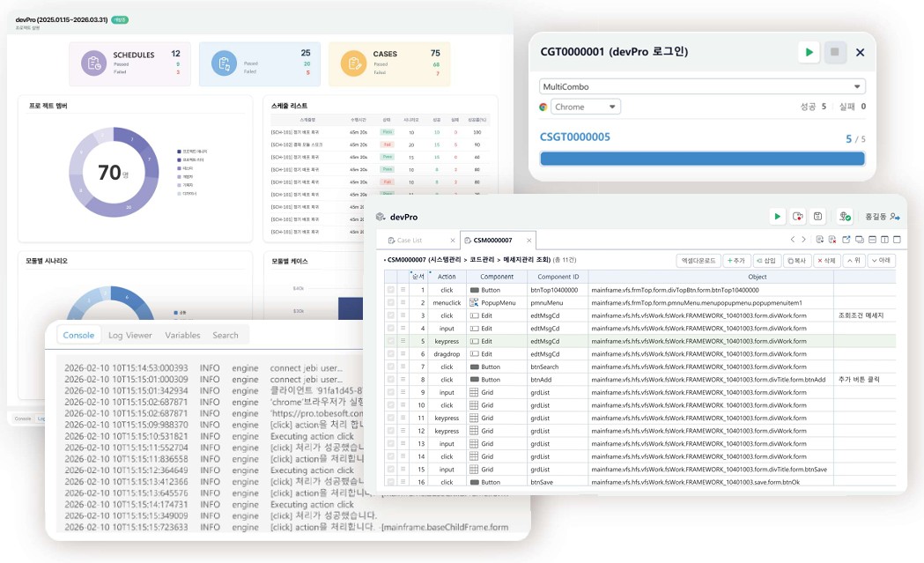Click the record icon in devPro toolbar
924x563 pixels.
(797, 217)
